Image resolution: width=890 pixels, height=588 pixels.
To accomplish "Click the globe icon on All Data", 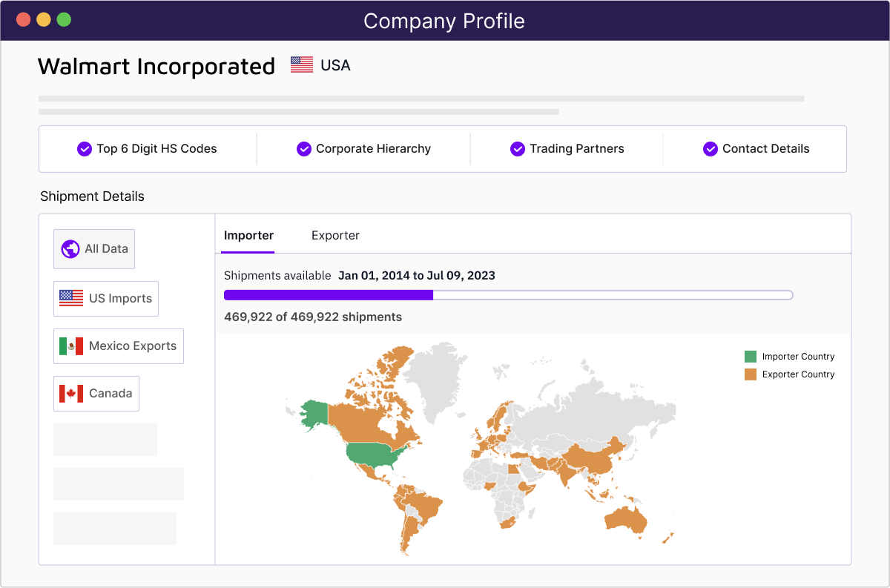I will (x=70, y=248).
